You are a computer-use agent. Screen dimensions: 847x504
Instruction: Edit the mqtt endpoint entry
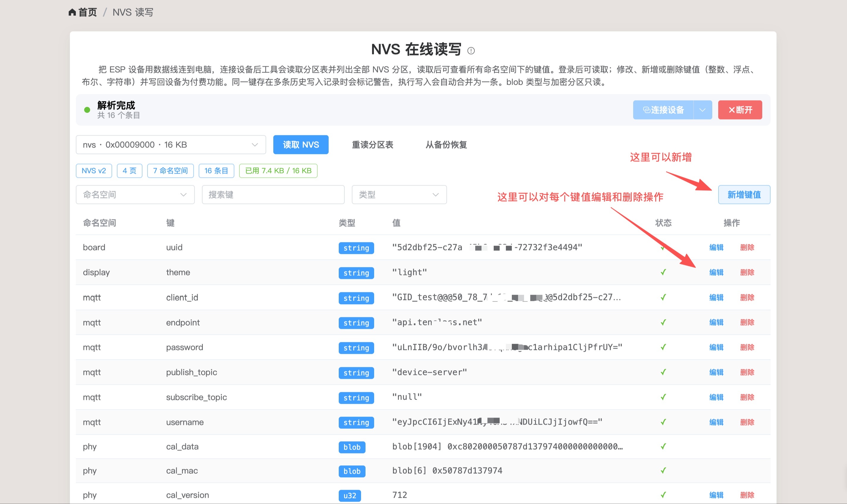[x=716, y=322]
